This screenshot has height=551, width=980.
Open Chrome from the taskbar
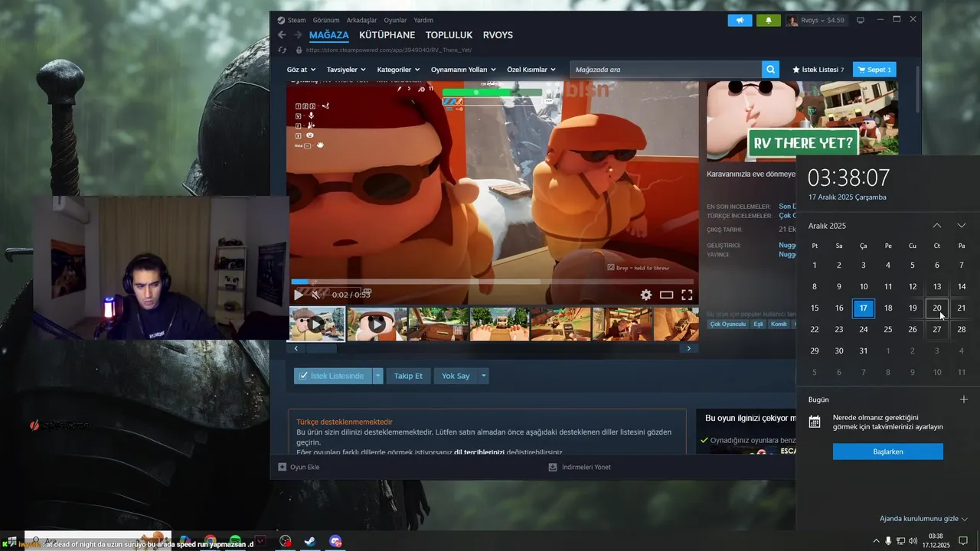click(210, 541)
